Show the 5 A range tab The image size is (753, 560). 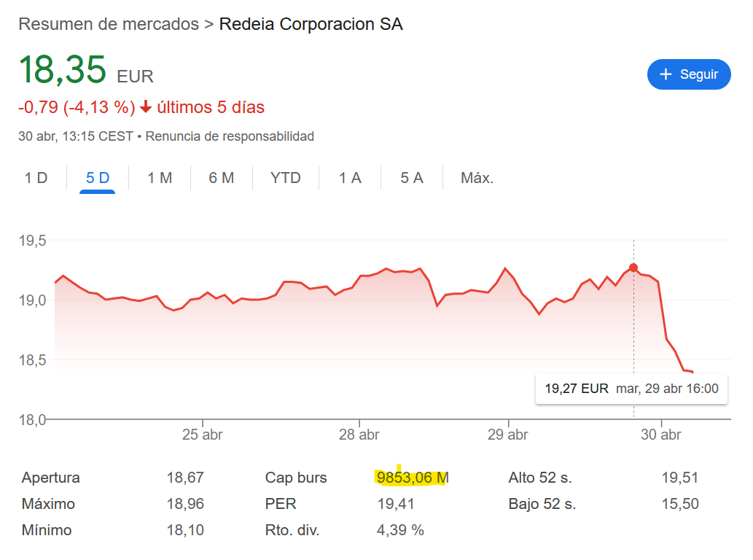click(412, 178)
